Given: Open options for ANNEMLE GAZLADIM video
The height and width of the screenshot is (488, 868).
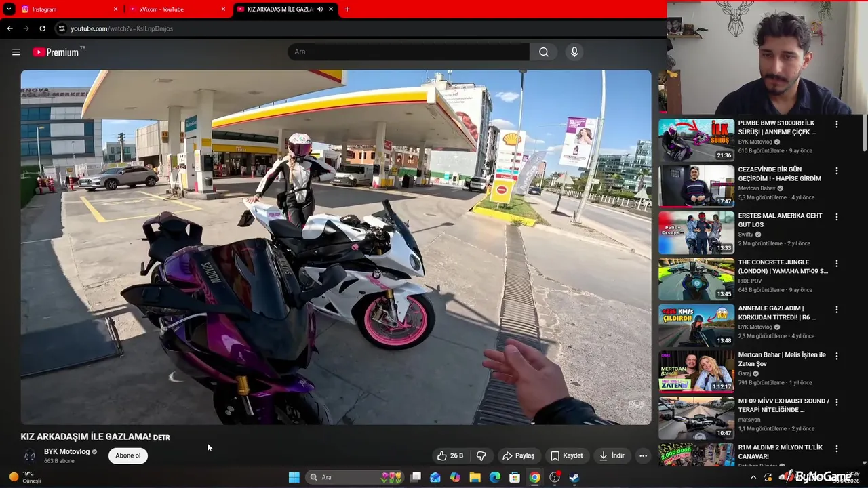Looking at the screenshot, I should [x=837, y=309].
